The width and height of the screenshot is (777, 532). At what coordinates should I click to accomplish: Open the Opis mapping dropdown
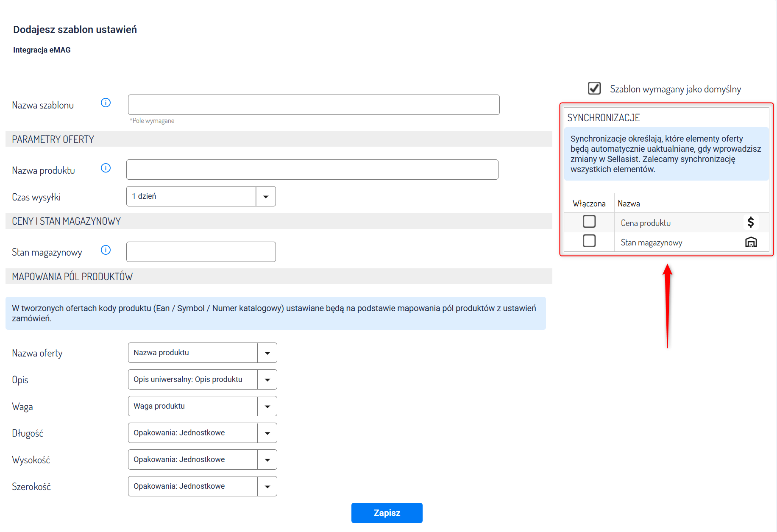coord(202,379)
